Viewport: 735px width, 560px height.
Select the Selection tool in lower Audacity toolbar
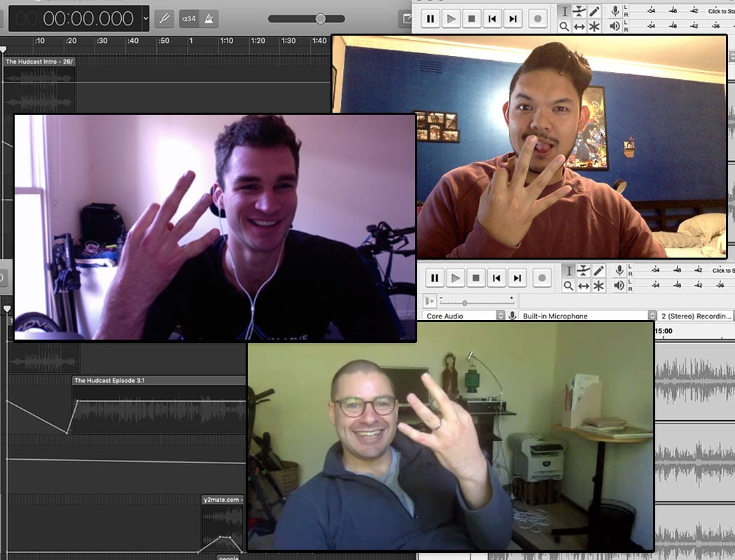click(x=568, y=270)
